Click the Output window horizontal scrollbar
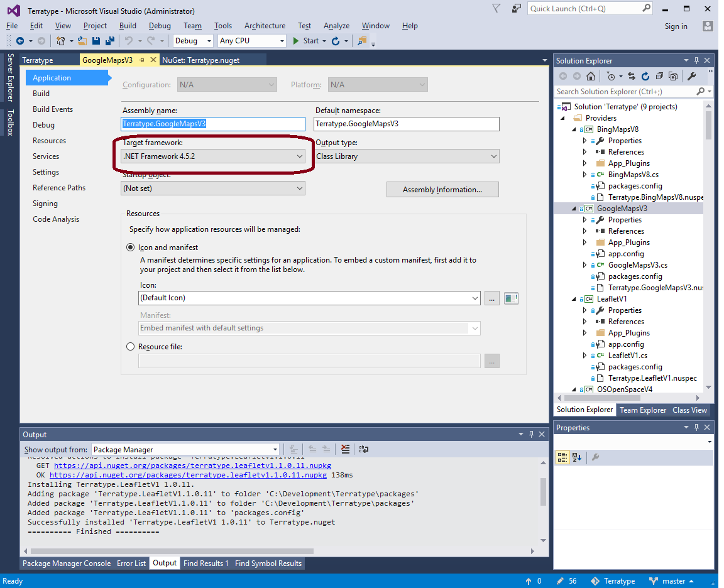This screenshot has width=724, height=588. click(172, 551)
